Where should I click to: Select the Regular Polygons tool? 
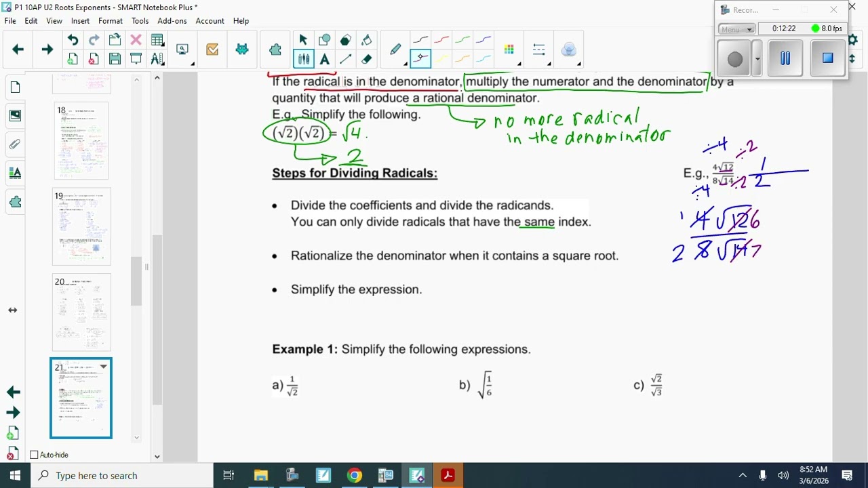click(345, 40)
